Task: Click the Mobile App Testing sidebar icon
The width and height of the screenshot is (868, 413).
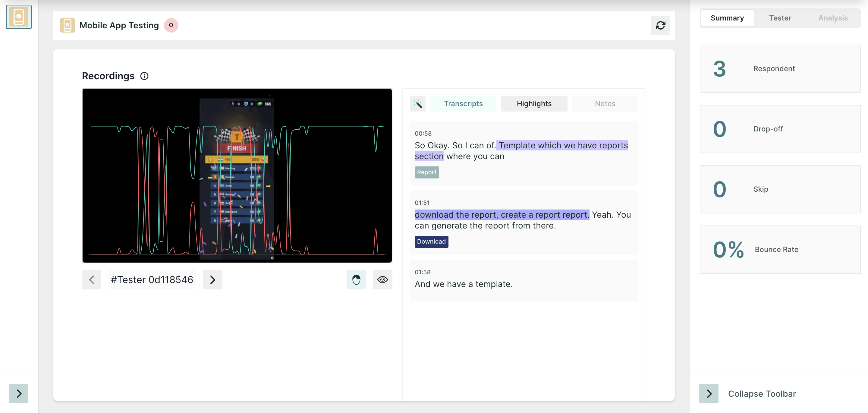Action: pos(19,17)
